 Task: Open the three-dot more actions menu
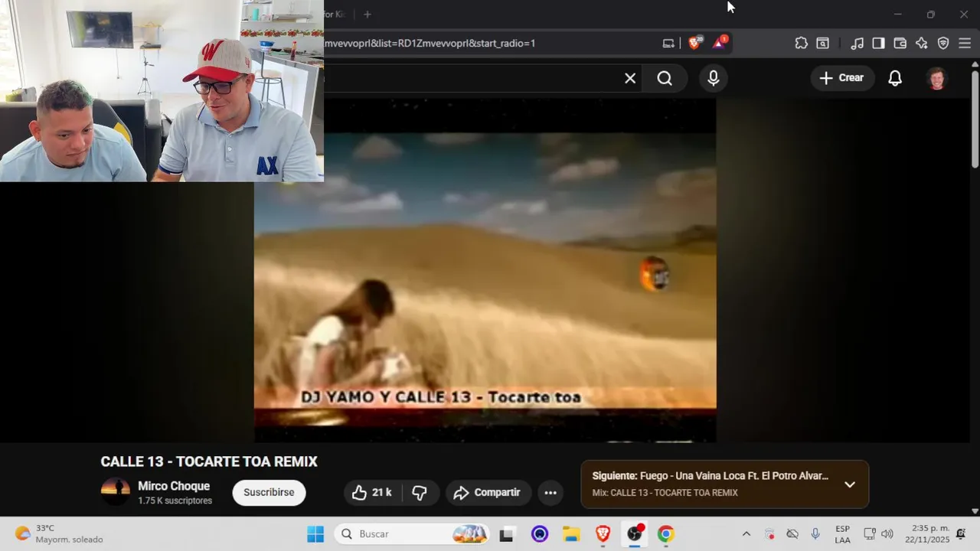click(550, 493)
